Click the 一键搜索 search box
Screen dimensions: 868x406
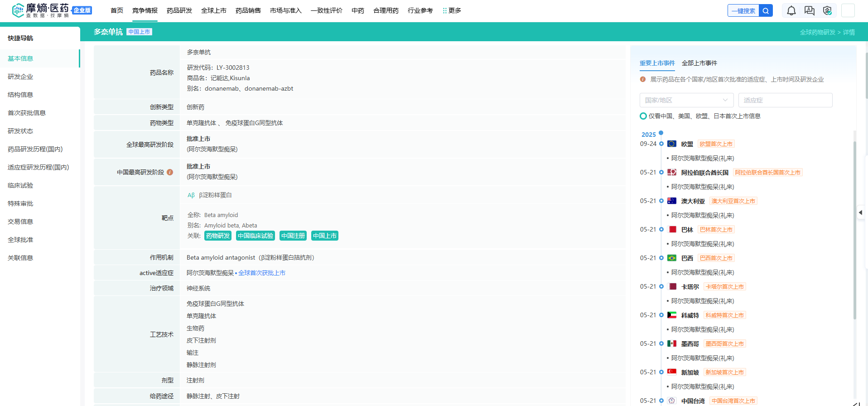point(743,11)
